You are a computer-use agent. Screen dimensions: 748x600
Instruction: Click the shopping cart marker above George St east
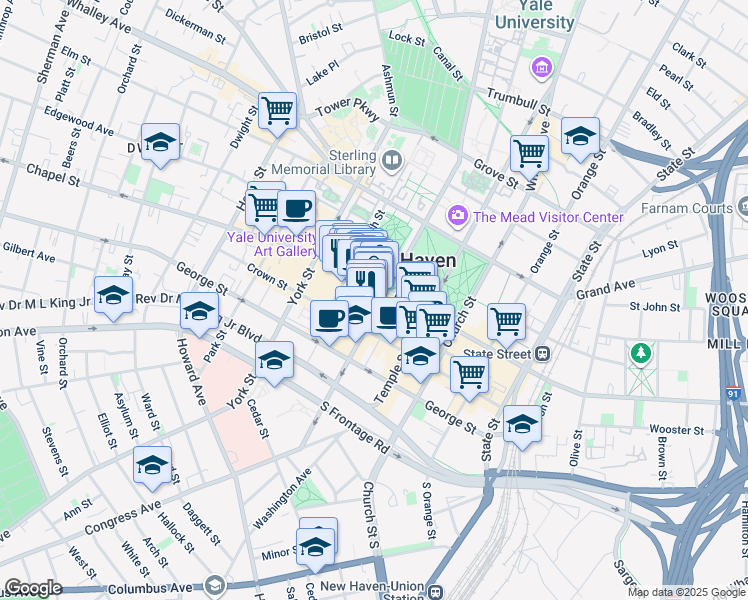469,376
